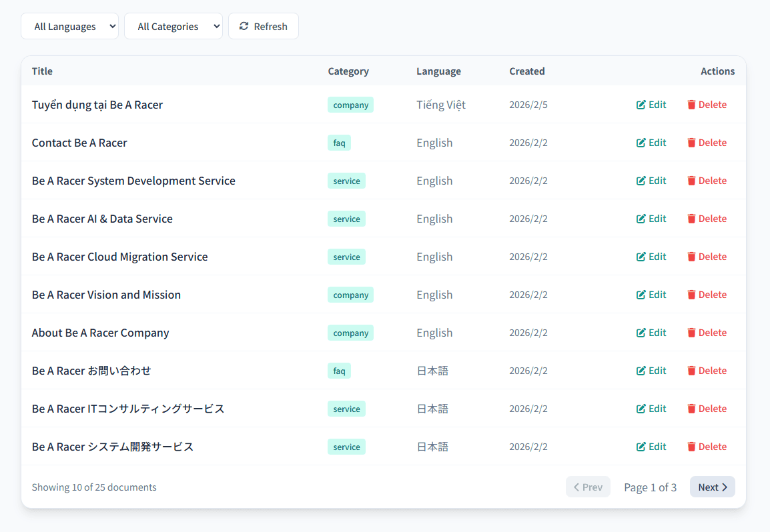Click company tag in Tuyển dụng row
770x532 pixels.
point(350,105)
